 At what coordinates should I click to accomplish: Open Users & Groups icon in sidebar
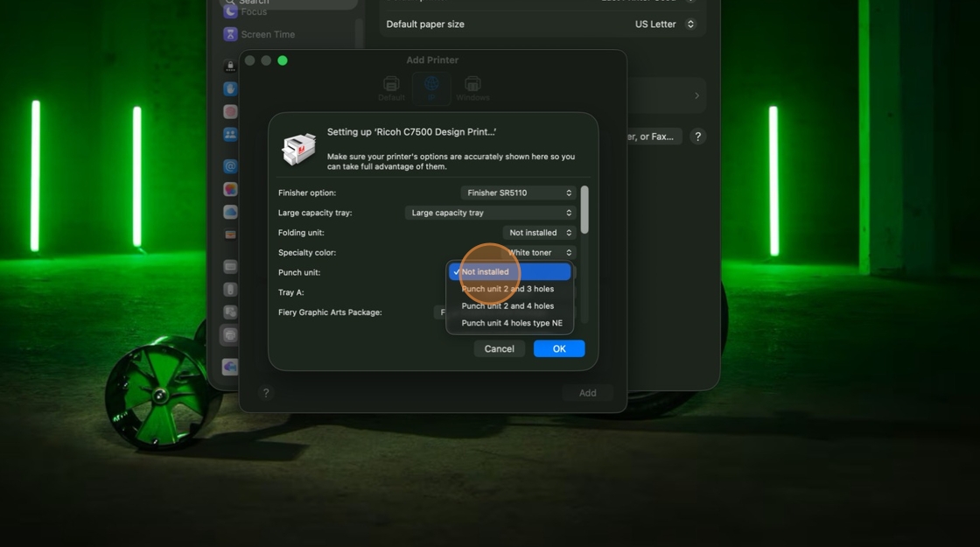click(230, 135)
